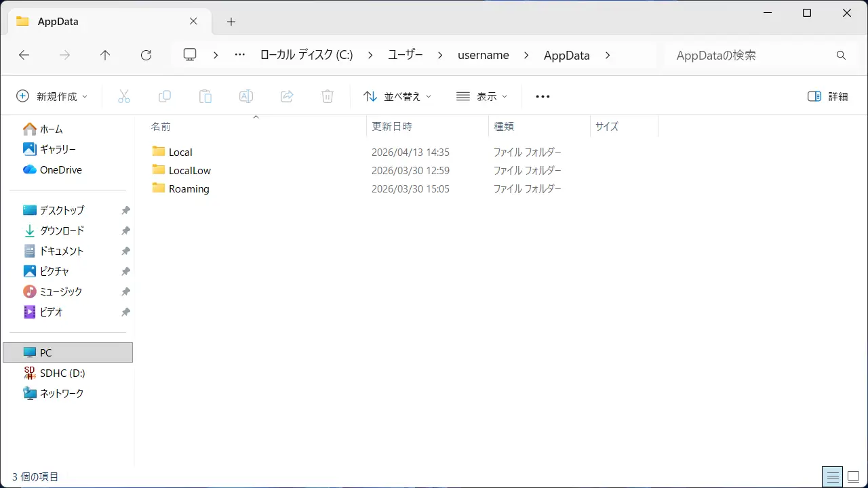Open the three-dot more options menu
The height and width of the screenshot is (488, 868).
pos(542,96)
